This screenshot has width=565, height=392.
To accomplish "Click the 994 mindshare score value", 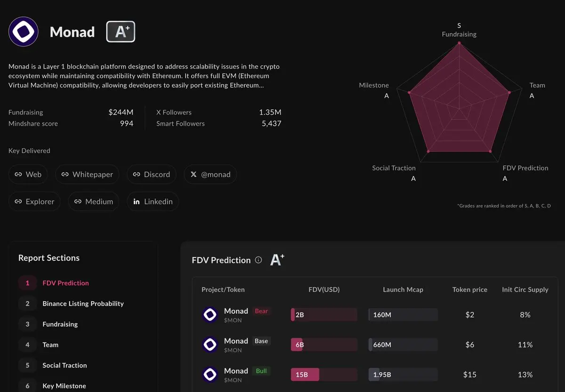I will tap(126, 123).
